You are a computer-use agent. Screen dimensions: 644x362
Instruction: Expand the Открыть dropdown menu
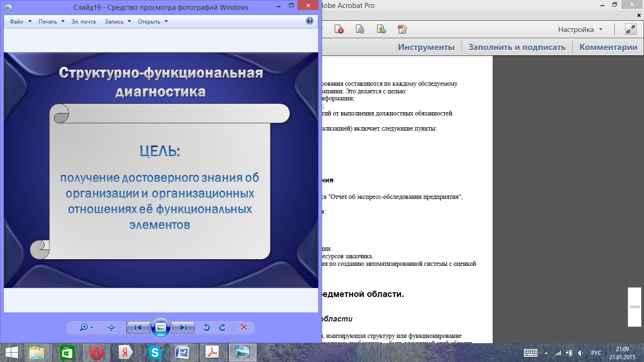[x=153, y=21]
